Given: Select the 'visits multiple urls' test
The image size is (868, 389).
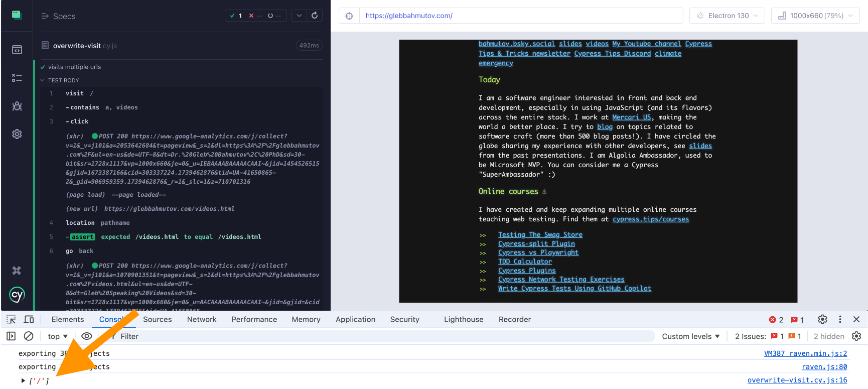Looking at the screenshot, I should [74, 67].
